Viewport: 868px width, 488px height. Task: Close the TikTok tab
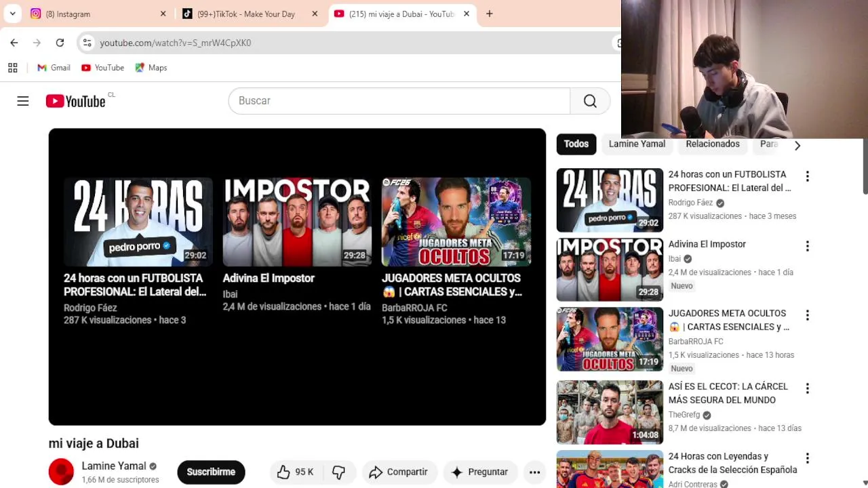pos(315,14)
